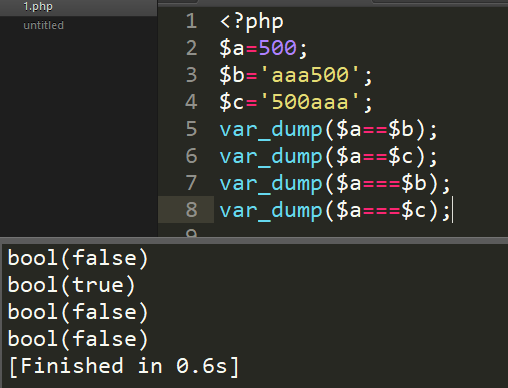The image size is (508, 388).
Task: Open the 1.php file in sidebar
Action: point(38,7)
